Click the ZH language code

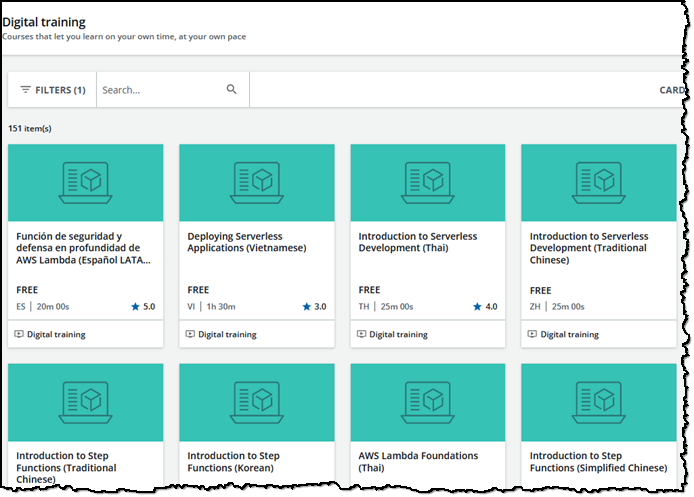[535, 306]
